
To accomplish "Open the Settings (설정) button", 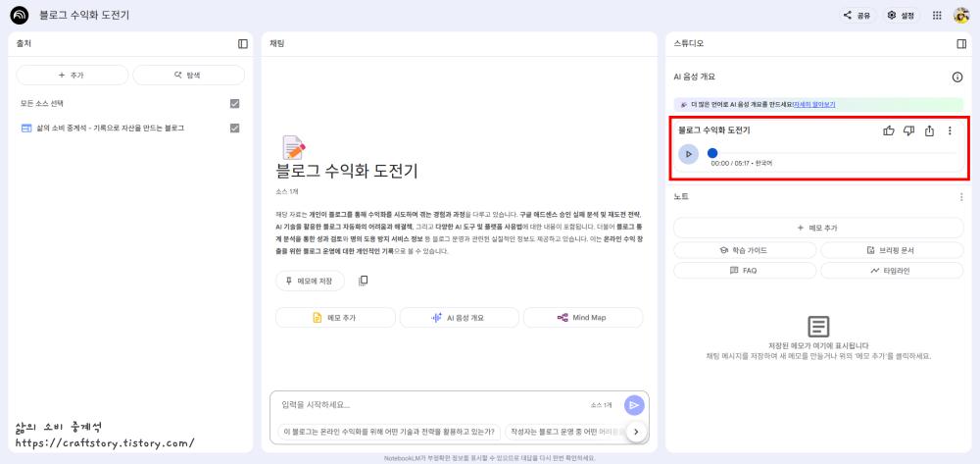I will pyautogui.click(x=902, y=16).
